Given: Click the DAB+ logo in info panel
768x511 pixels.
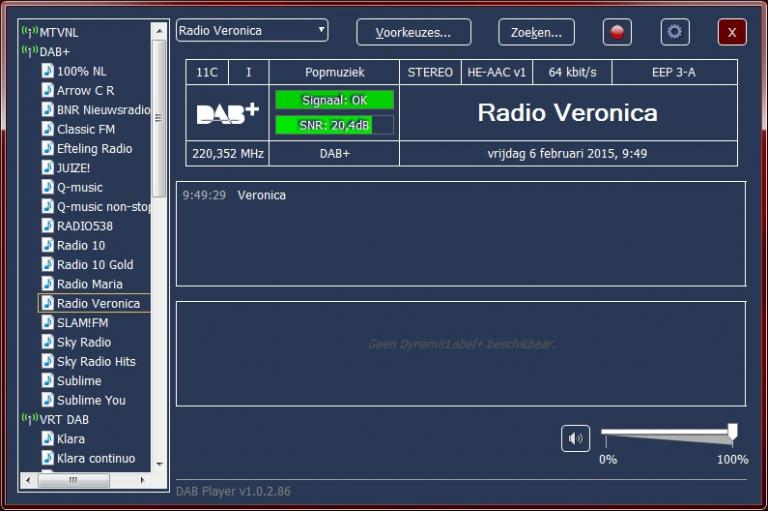Looking at the screenshot, I should point(227,113).
